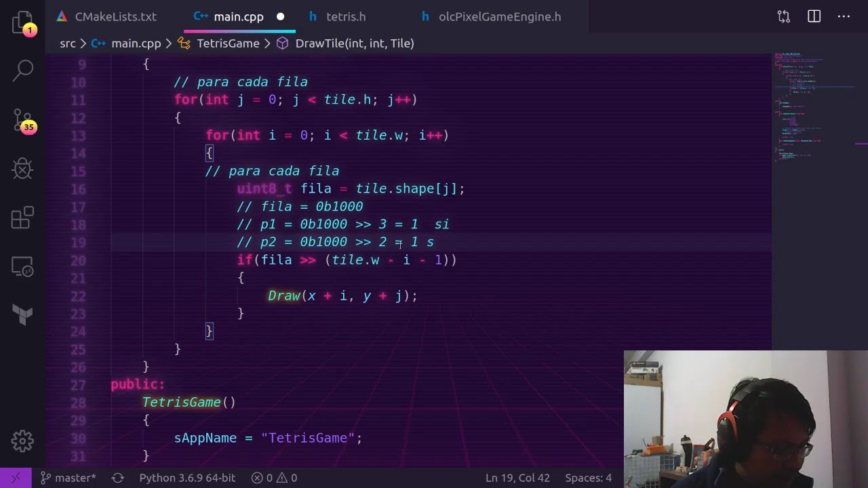Click the Open Changes compare icon
This screenshot has height=488, width=868.
[x=783, y=16]
